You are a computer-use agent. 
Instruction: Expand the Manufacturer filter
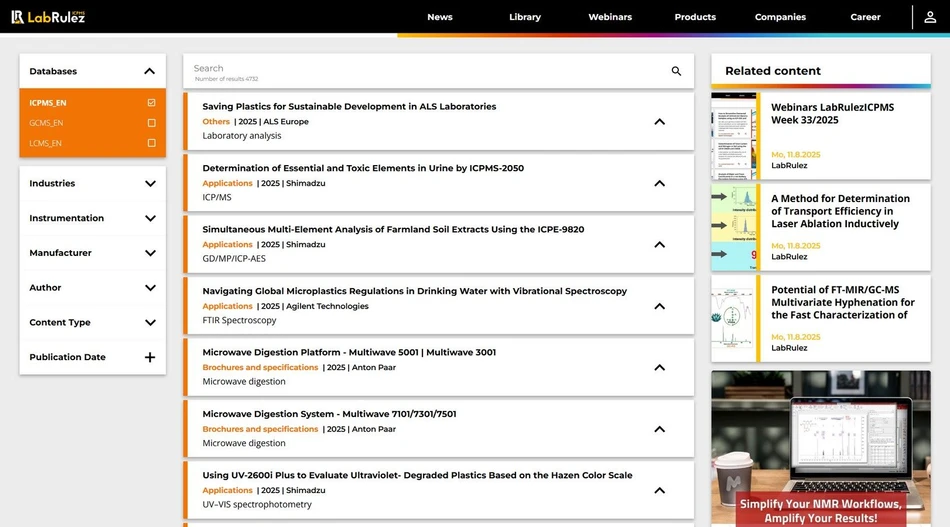150,253
